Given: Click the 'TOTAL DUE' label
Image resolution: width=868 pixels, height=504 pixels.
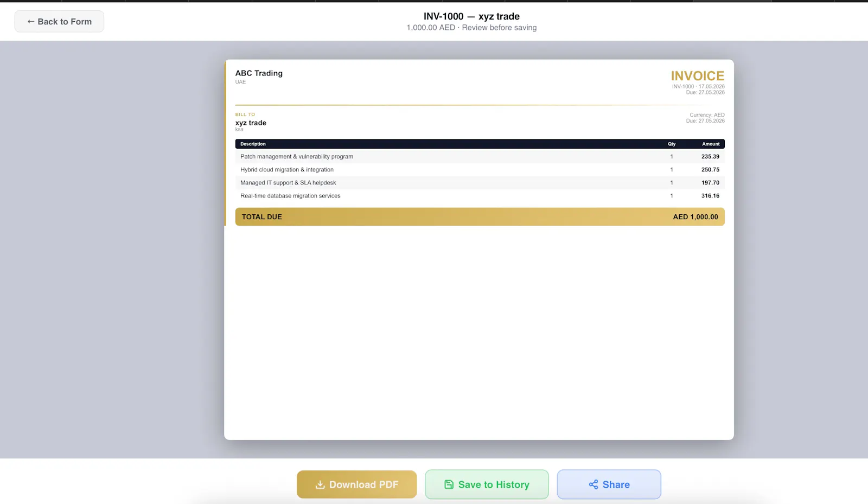Looking at the screenshot, I should (261, 216).
